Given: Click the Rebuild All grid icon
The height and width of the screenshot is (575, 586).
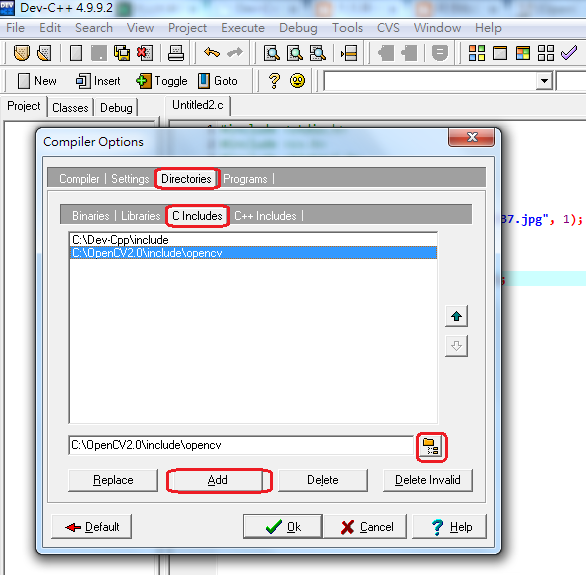Looking at the screenshot, I should coord(546,53).
